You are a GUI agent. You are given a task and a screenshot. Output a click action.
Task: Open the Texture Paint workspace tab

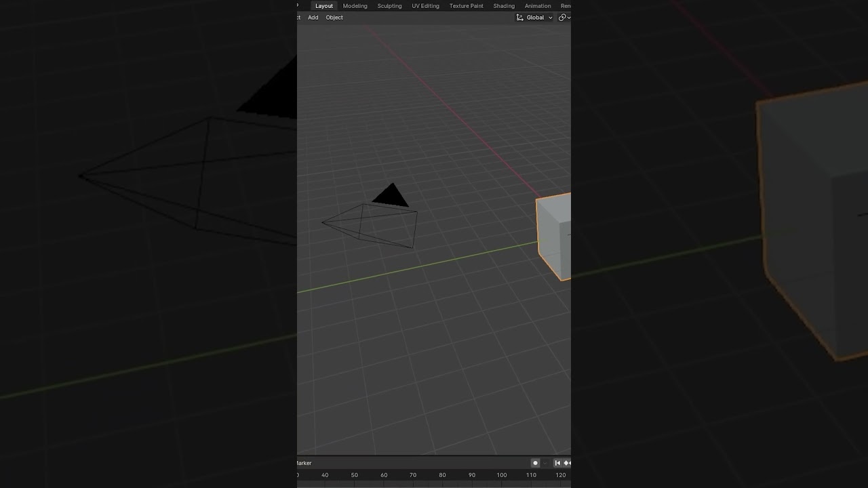466,6
